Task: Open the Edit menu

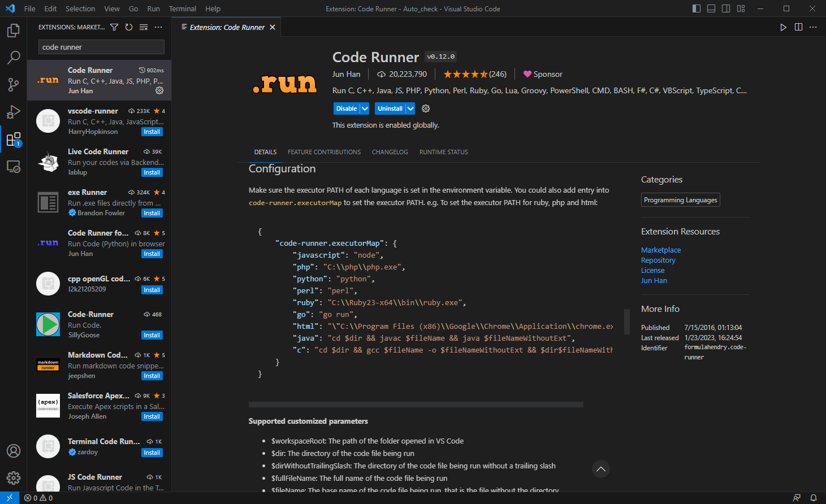Action: pyautogui.click(x=50, y=8)
